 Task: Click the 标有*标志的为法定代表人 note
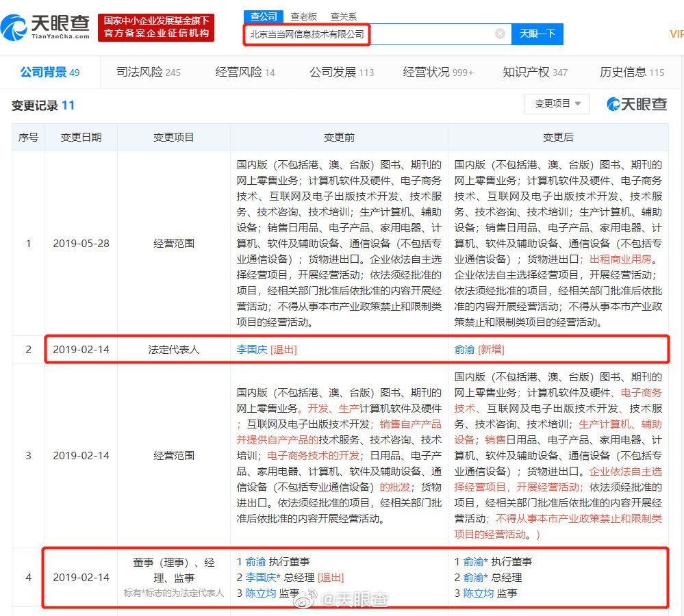[x=174, y=593]
